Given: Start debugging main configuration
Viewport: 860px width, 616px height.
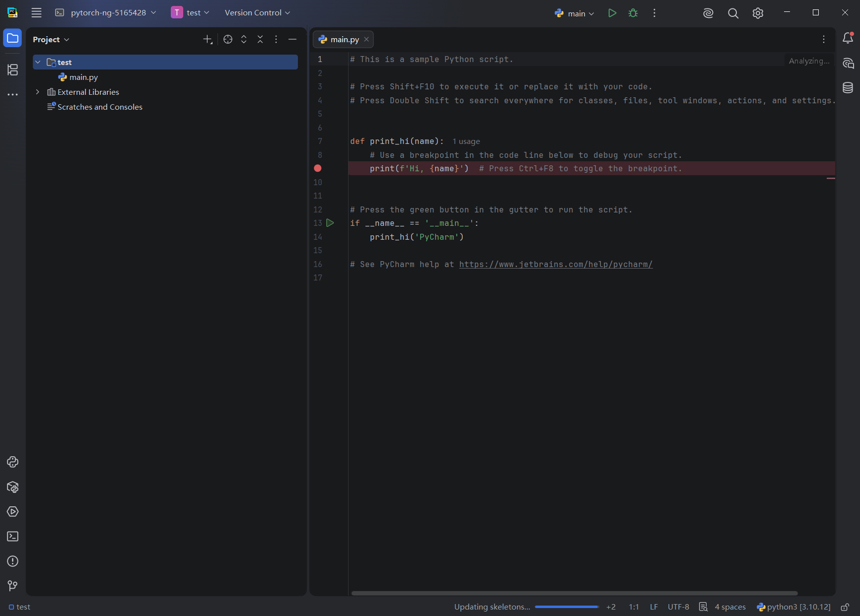Looking at the screenshot, I should coord(633,13).
